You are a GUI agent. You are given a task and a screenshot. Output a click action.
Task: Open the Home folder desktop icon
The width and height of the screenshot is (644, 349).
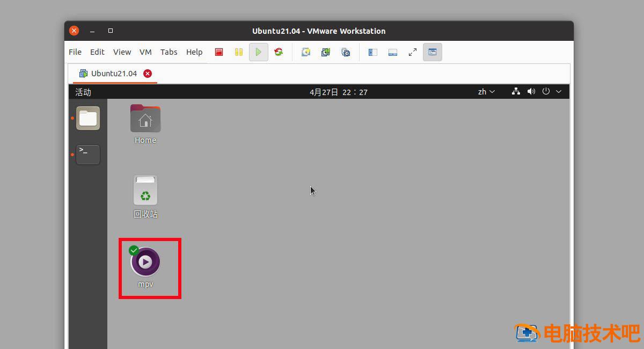tap(145, 118)
